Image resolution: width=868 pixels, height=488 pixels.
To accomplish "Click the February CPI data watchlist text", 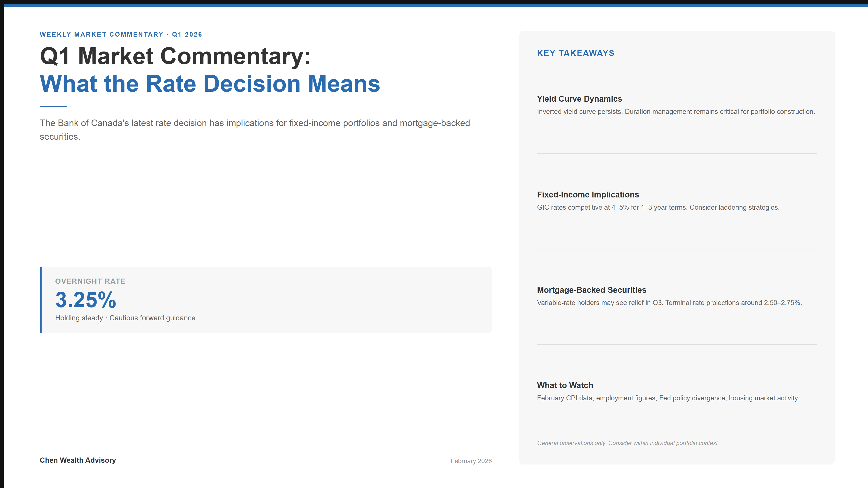I will 668,398.
